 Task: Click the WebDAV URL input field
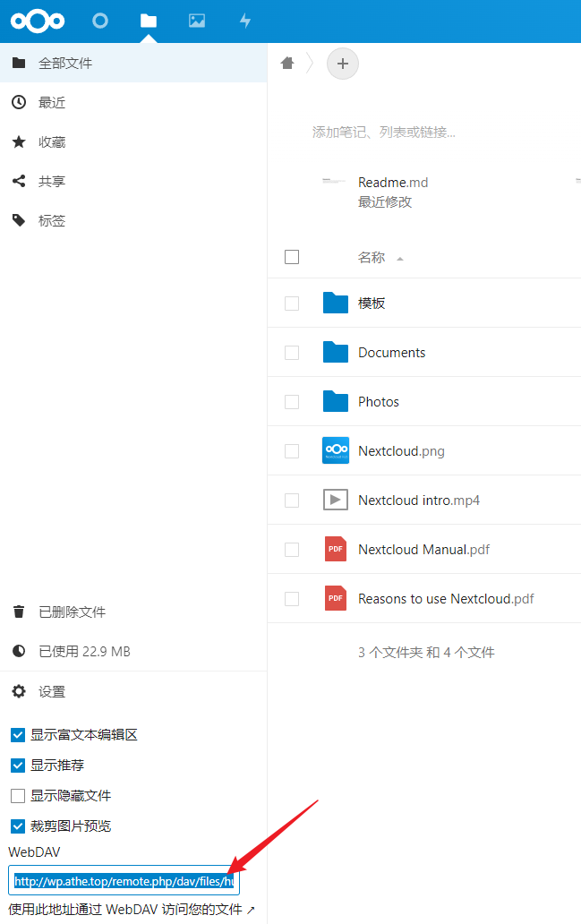[124, 881]
